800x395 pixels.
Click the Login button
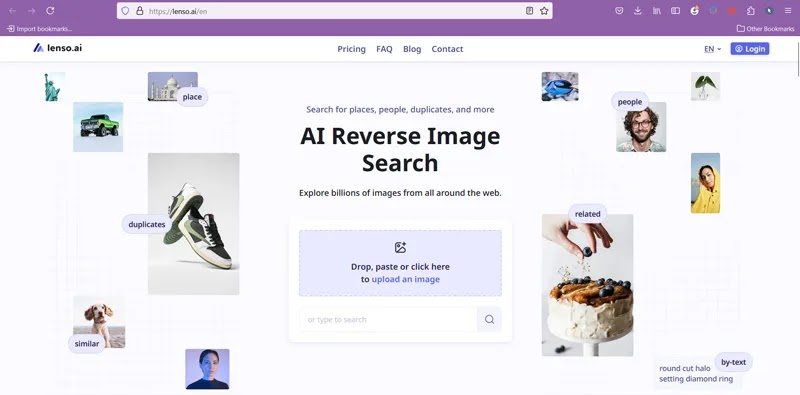pyautogui.click(x=750, y=49)
